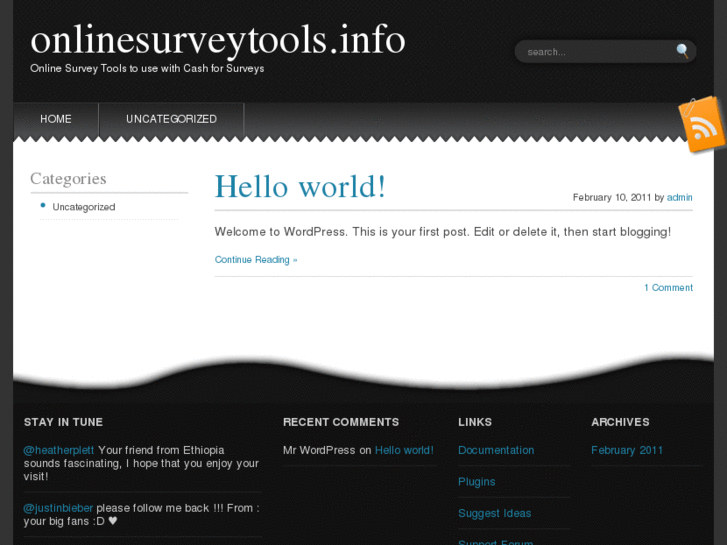Go to the HOME menu item
Viewport: 727px width, 545px height.
(56, 119)
